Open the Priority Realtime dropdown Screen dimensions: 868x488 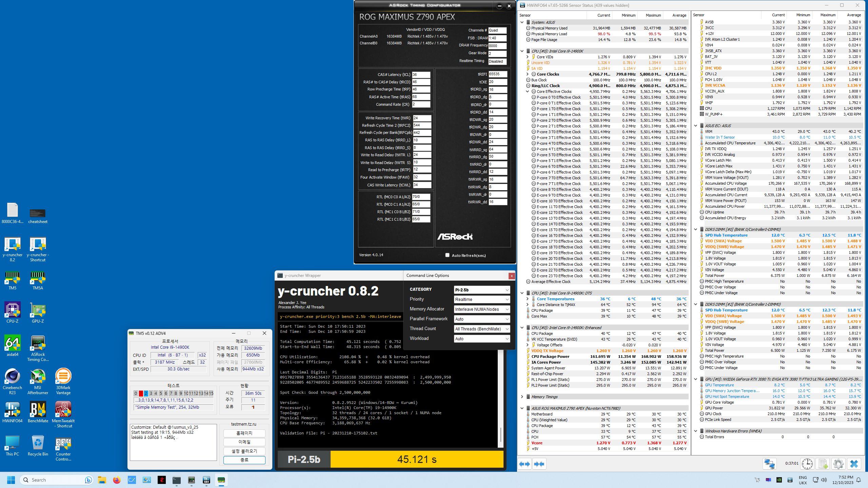481,300
